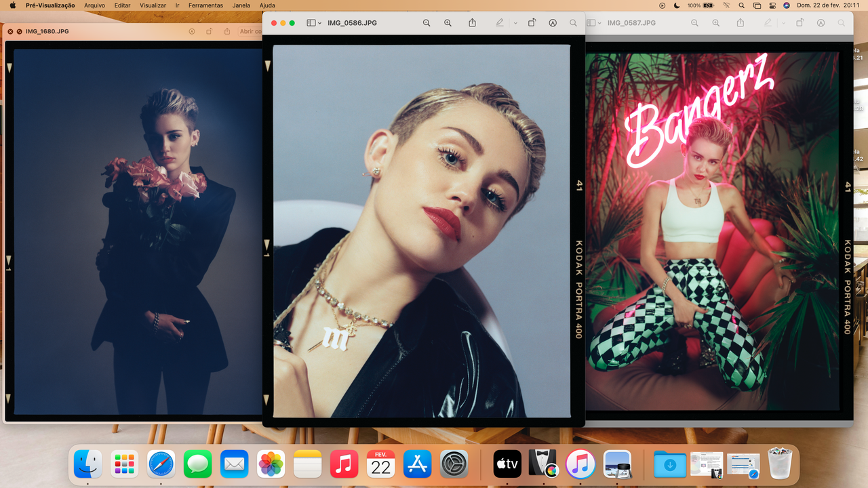The height and width of the screenshot is (488, 868).
Task: Show Markup toolbar in IMG_0586.JPG window
Action: 553,23
